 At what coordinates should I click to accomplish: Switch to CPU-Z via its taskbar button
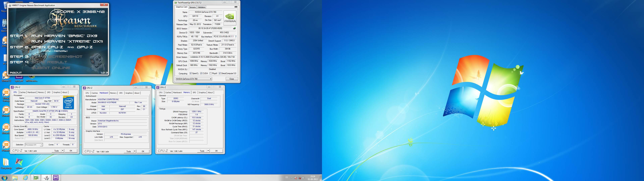(x=56, y=178)
